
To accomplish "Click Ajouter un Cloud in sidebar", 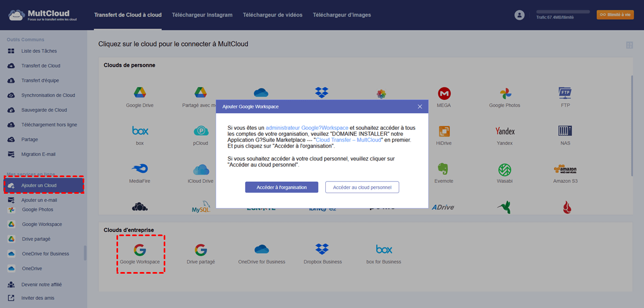I will pos(43,186).
